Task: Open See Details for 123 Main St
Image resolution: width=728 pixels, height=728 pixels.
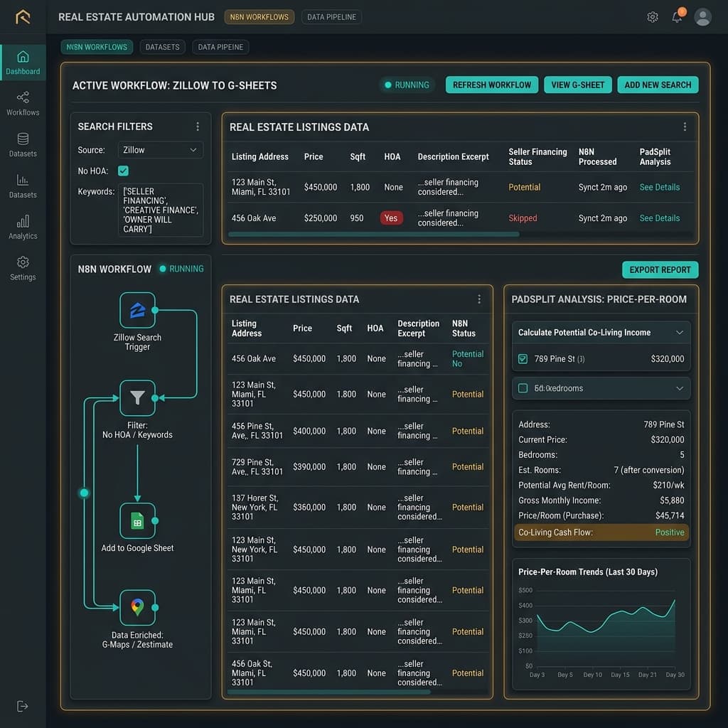Action: 659,187
